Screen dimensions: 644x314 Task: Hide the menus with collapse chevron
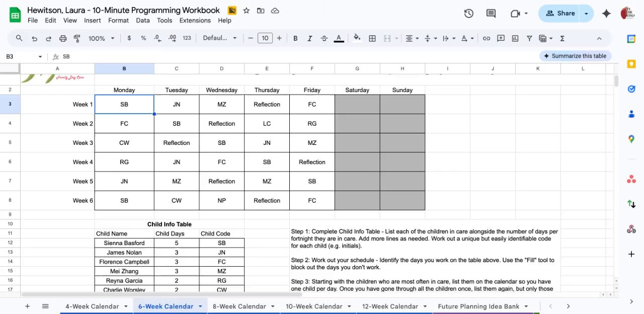point(599,38)
